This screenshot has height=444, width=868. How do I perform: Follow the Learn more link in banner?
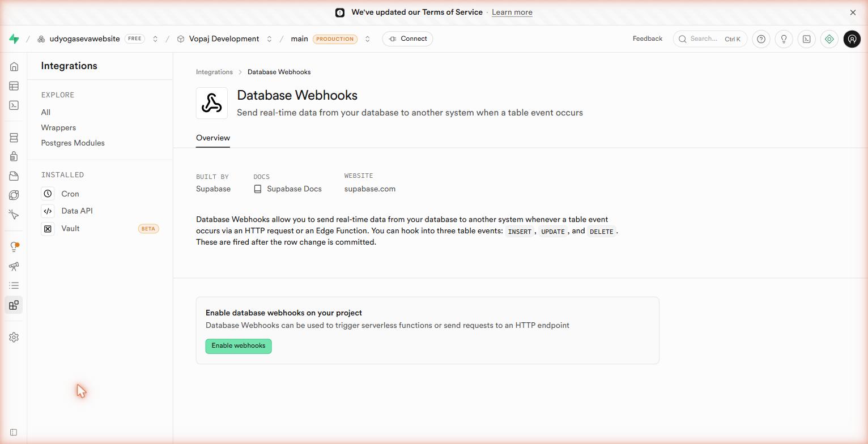click(512, 12)
